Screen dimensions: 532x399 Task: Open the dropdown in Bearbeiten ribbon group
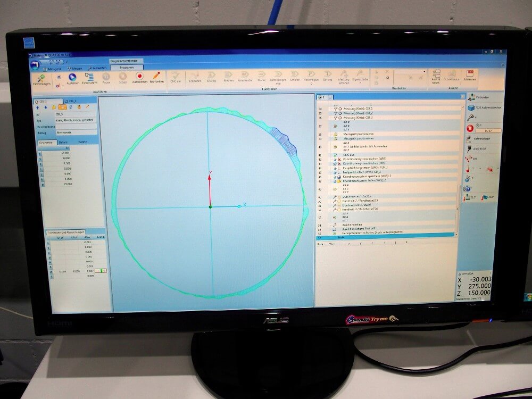424,71
